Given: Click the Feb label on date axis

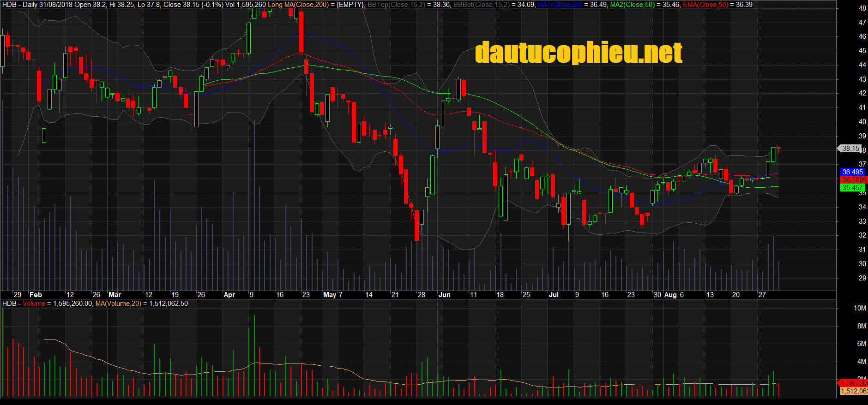Looking at the screenshot, I should tap(36, 295).
